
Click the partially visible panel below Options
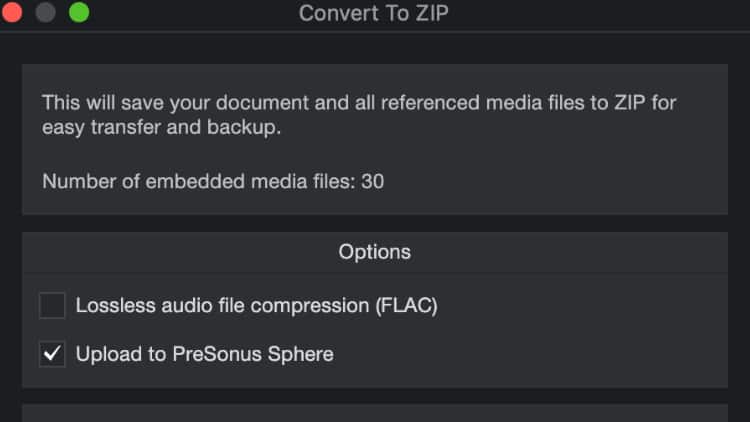tap(375, 414)
